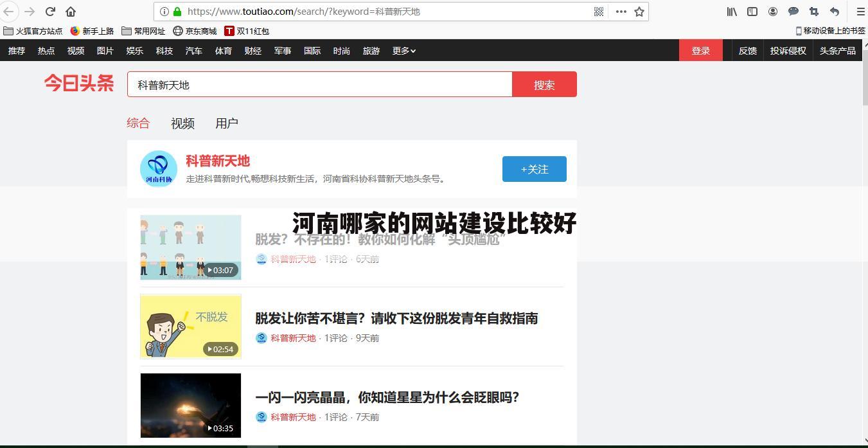Open the hamburger application menu
The width and height of the screenshot is (868, 448).
click(x=860, y=12)
